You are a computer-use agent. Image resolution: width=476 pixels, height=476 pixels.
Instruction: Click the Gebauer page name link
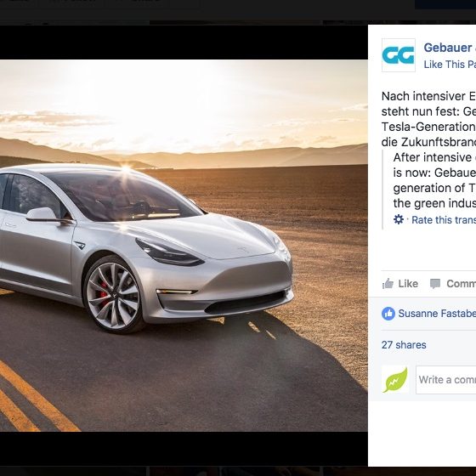click(x=450, y=48)
